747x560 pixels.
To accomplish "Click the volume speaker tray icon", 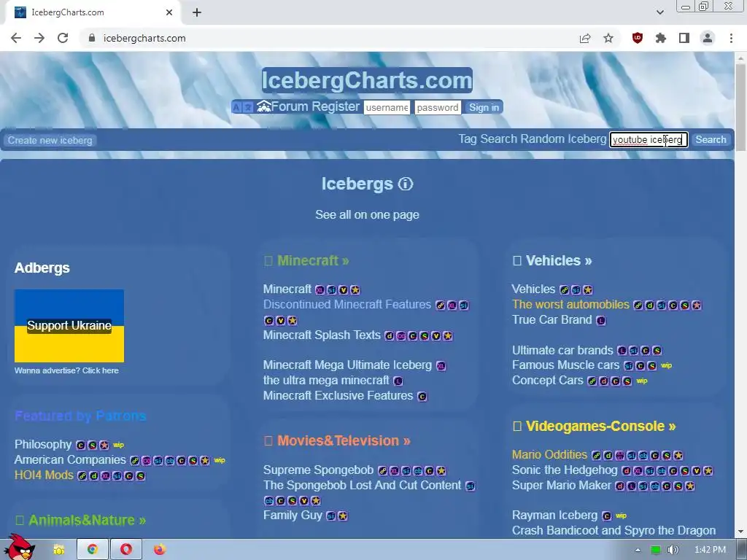I will point(673,550).
